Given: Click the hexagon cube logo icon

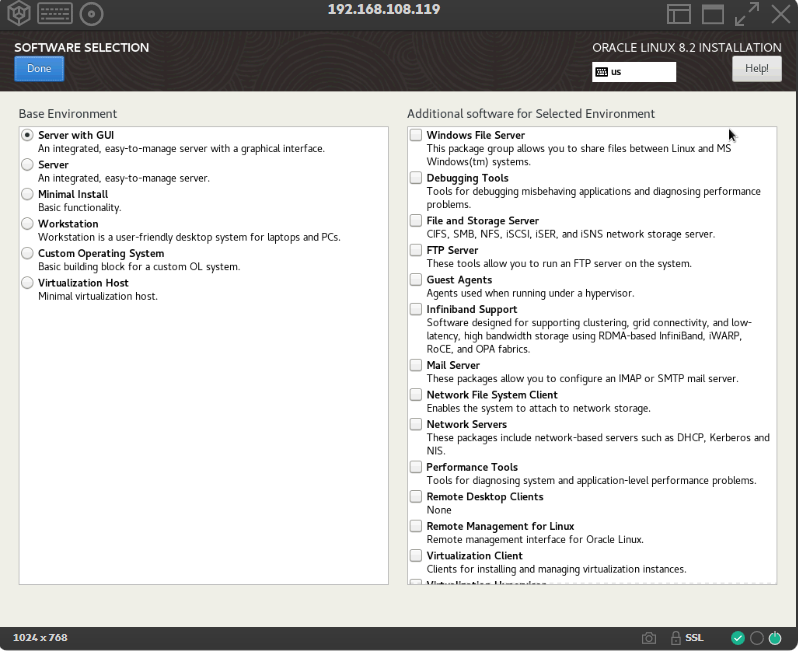Looking at the screenshot, I should tap(19, 13).
